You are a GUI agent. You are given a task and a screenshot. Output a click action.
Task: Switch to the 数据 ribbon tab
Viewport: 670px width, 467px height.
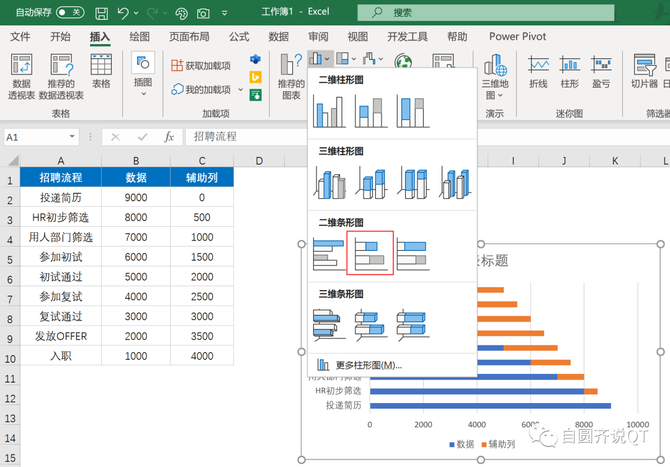[x=279, y=37]
